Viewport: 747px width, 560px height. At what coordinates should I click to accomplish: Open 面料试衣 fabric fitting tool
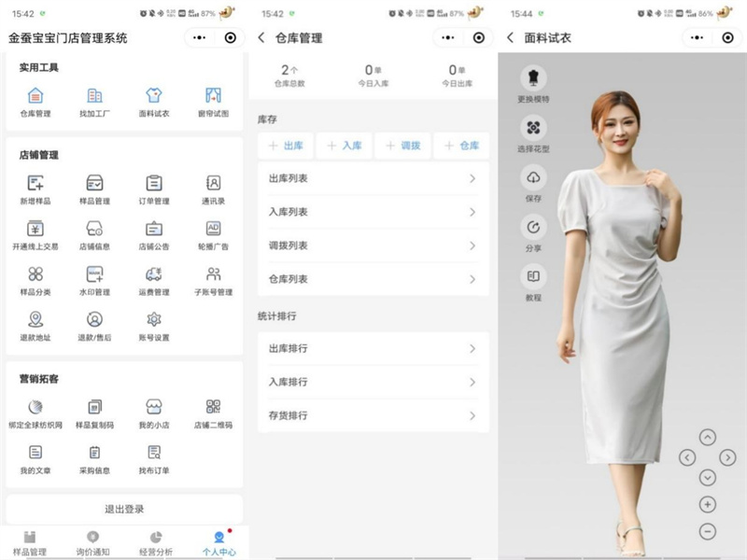pyautogui.click(x=154, y=96)
